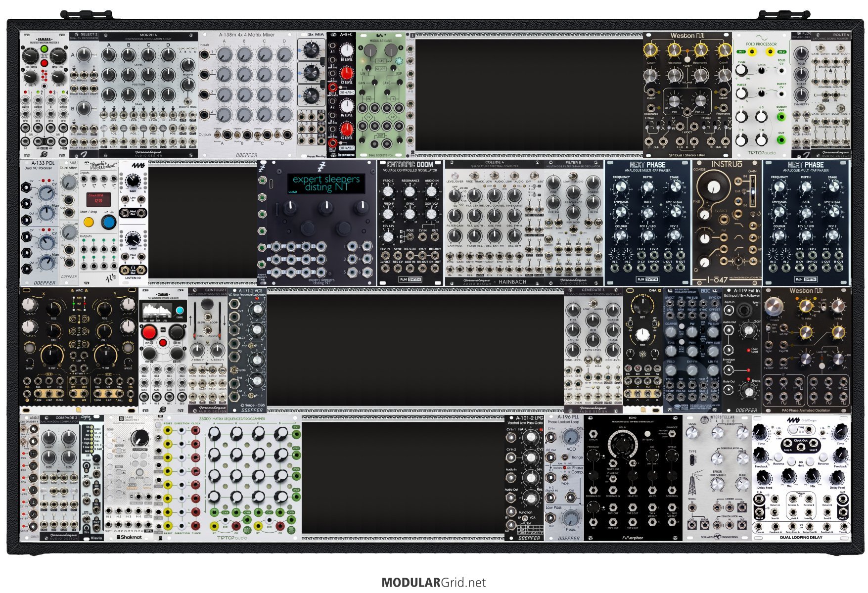This screenshot has width=868, height=593.
Task: Adjust the Morph knob on Morph 4
Action: click(x=188, y=65)
